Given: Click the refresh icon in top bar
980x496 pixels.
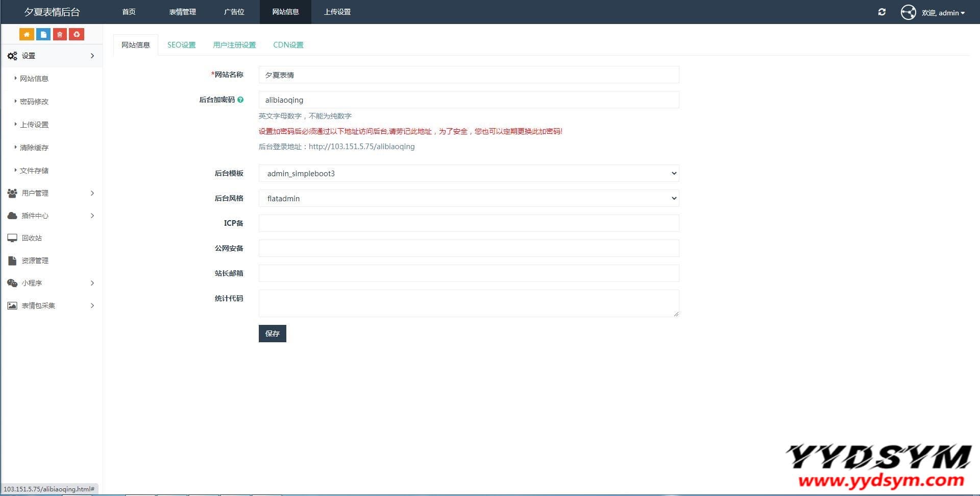Looking at the screenshot, I should [881, 12].
